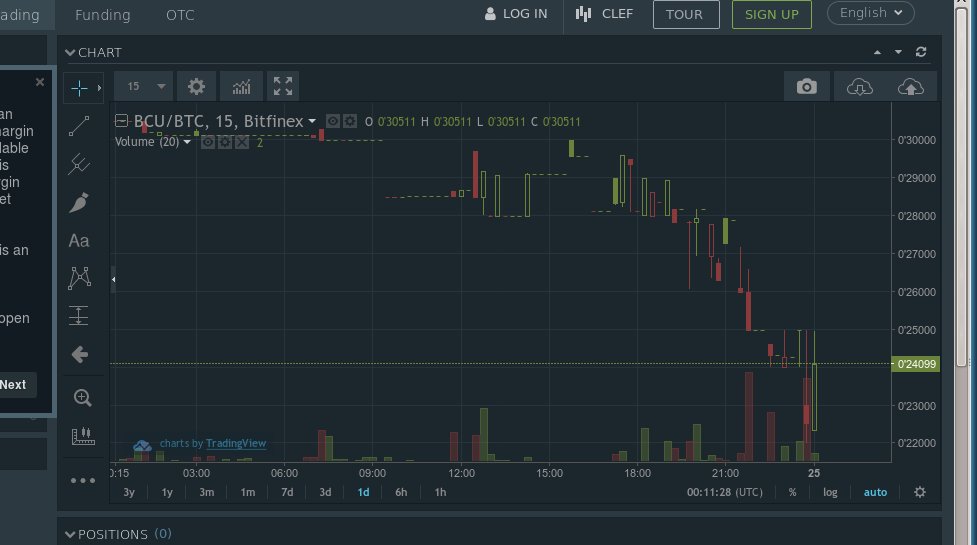Move chart panel down
977x545 pixels.
pyautogui.click(x=898, y=52)
